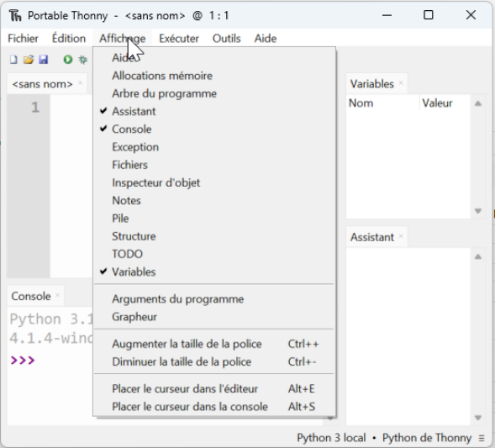Click the Save floppy disk icon
The width and height of the screenshot is (495, 448).
click(43, 60)
